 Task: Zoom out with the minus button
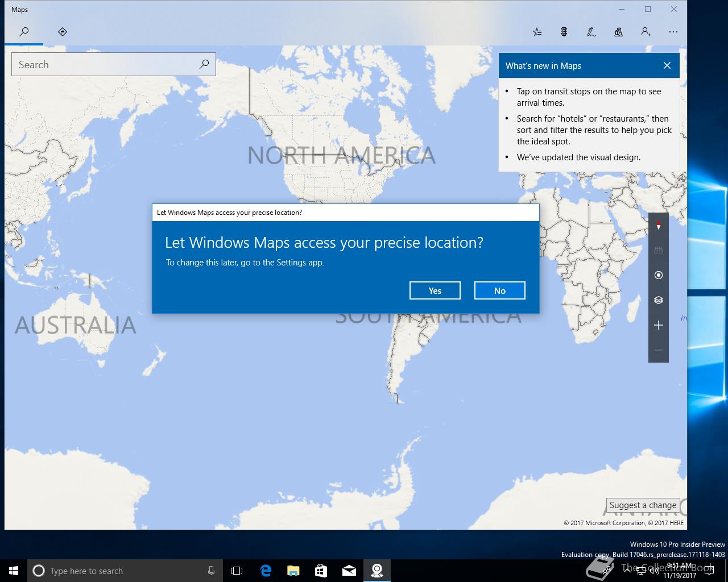coord(659,350)
